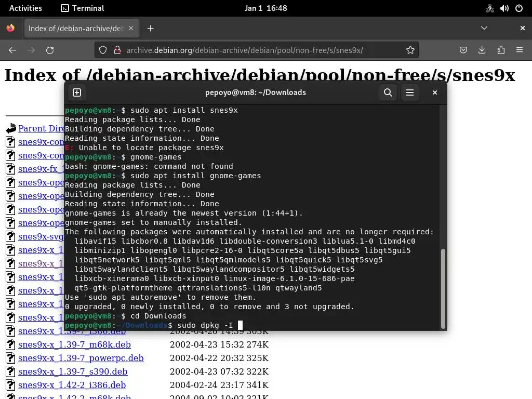Open Firefox extensions menu
This screenshot has height=399, width=532.
click(x=501, y=50)
